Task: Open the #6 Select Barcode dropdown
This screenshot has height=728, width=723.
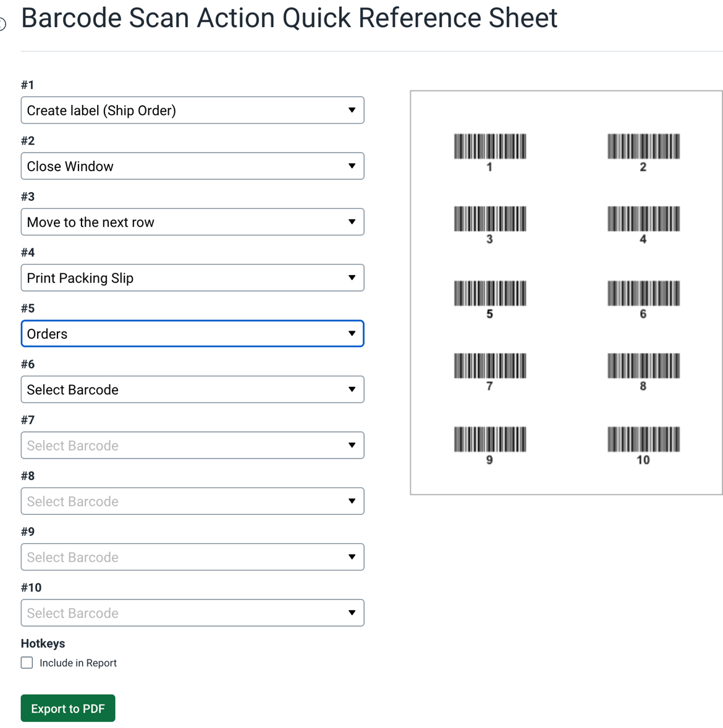Action: [192, 389]
